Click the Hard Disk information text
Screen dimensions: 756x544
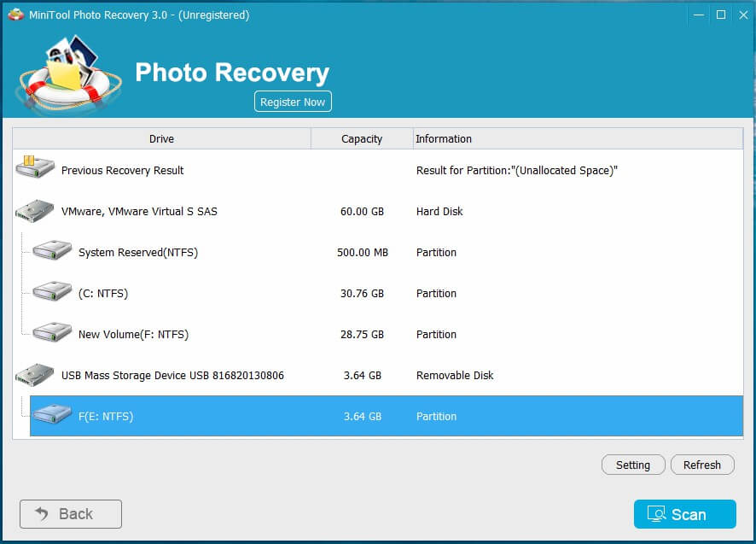pos(439,212)
